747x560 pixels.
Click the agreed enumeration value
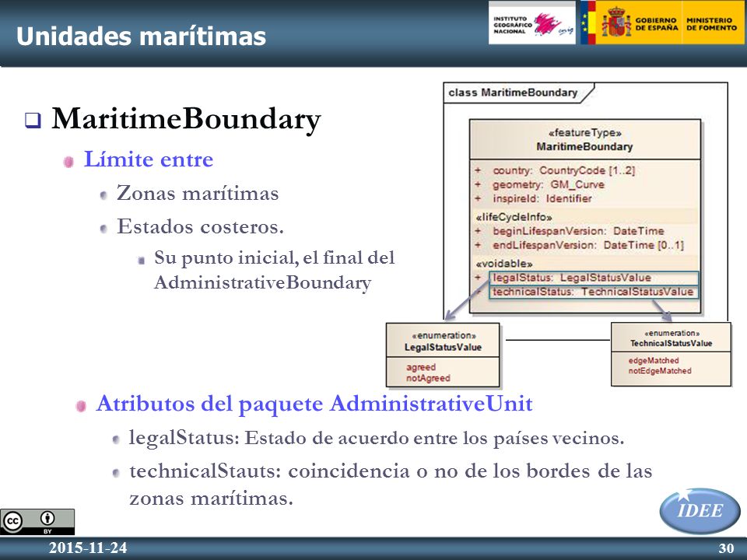[x=421, y=367]
